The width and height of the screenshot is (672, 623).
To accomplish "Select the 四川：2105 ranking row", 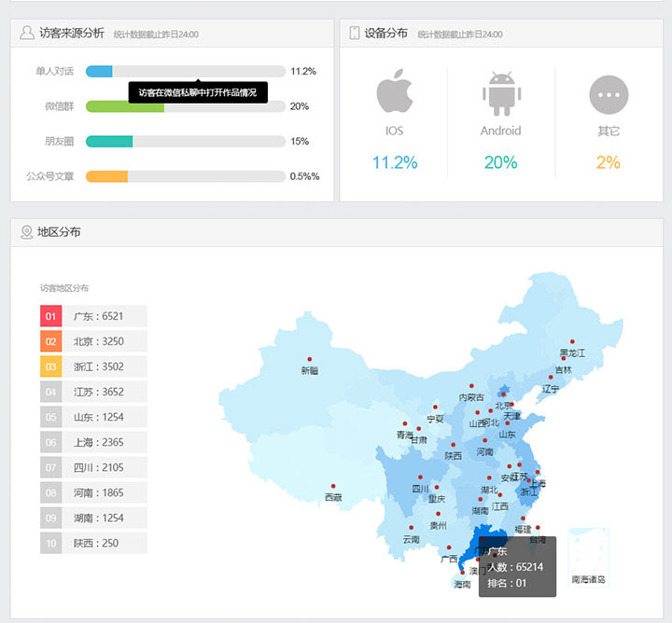I will pyautogui.click(x=93, y=467).
